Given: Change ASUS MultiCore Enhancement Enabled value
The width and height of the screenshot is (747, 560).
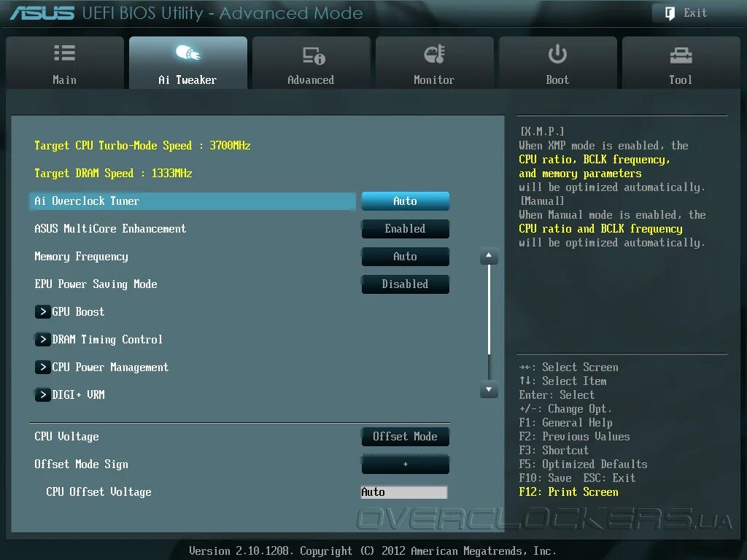Looking at the screenshot, I should tap(406, 228).
